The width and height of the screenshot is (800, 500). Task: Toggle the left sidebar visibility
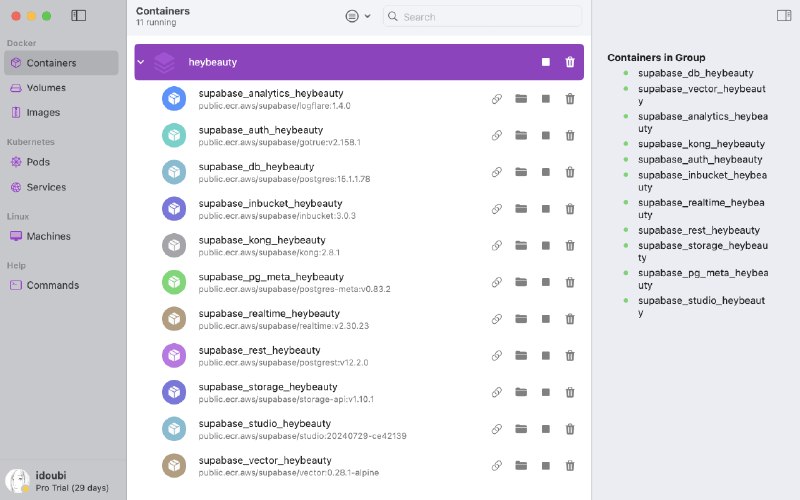click(79, 16)
